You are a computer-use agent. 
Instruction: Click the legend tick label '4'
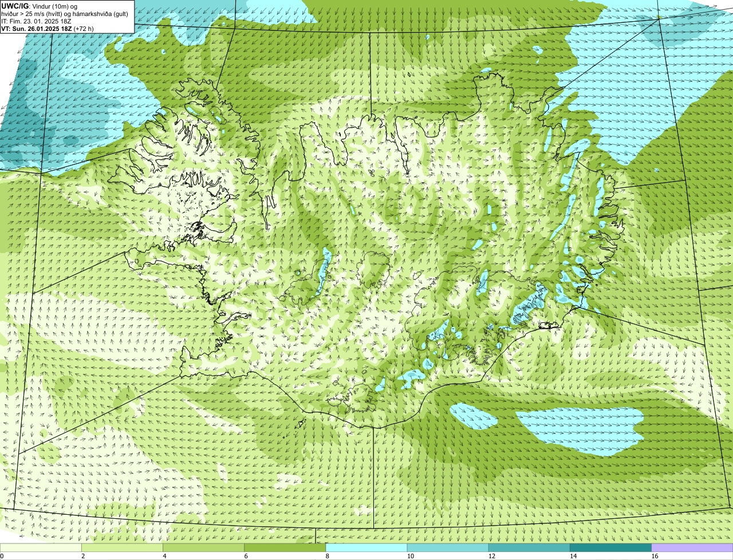164,556
